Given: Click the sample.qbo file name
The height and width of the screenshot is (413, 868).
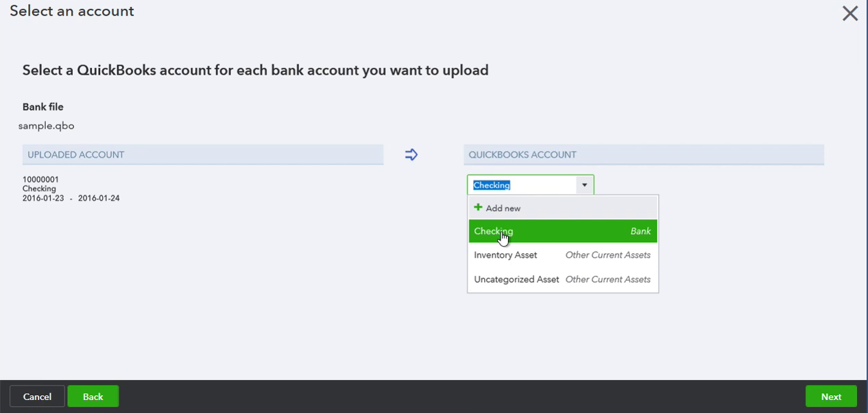Looking at the screenshot, I should (x=46, y=126).
